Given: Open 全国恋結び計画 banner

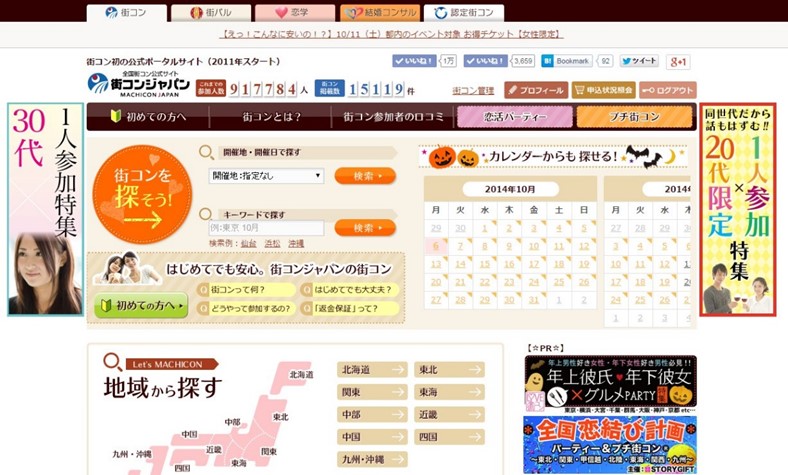Looking at the screenshot, I should (x=610, y=445).
